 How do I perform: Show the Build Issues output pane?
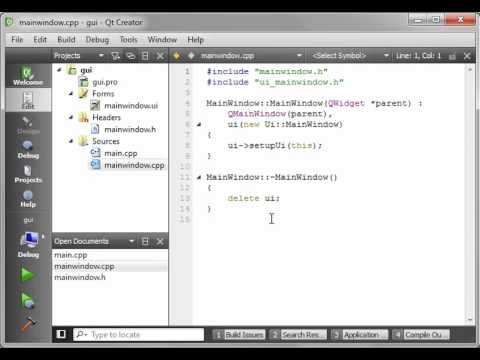[239, 334]
